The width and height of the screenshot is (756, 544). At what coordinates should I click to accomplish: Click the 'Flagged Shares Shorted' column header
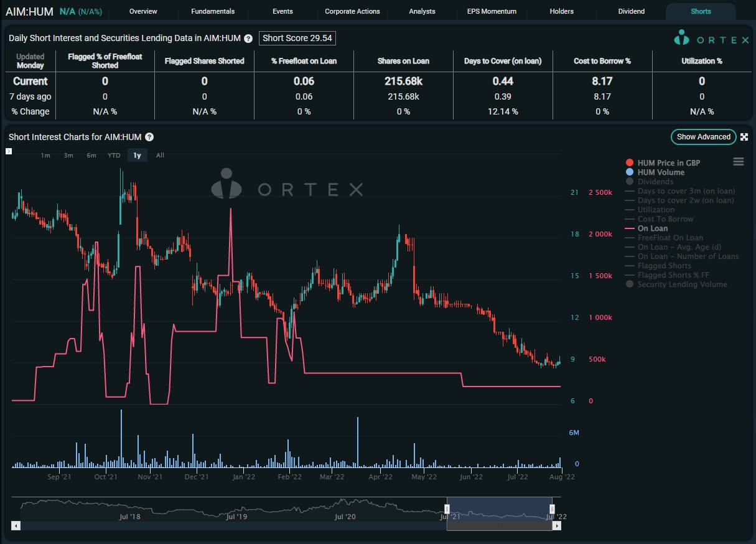tap(205, 61)
